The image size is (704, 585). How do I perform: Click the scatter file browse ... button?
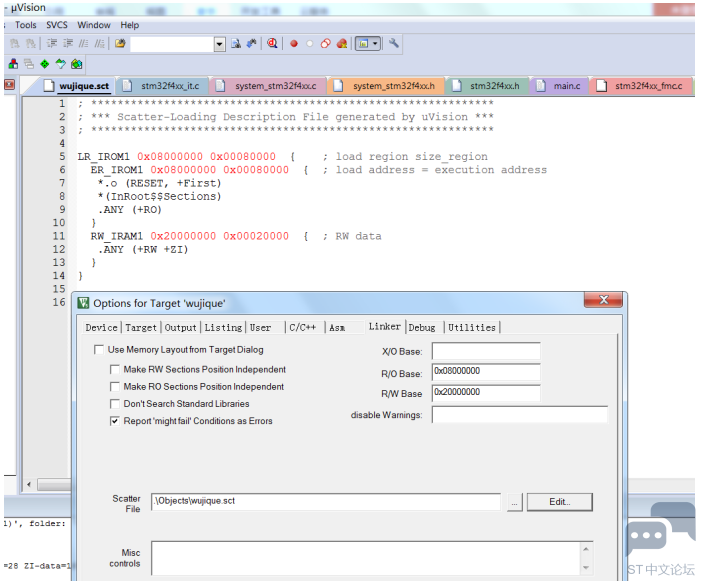(x=515, y=502)
